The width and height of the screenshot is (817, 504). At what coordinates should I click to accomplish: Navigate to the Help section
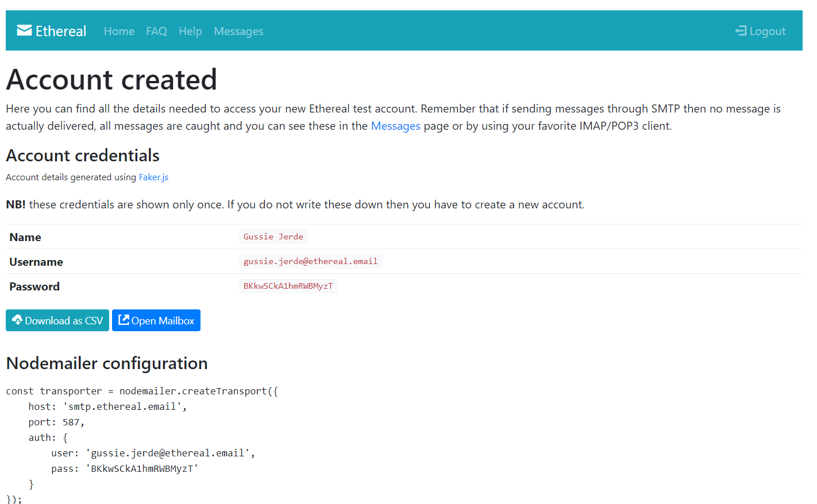190,31
